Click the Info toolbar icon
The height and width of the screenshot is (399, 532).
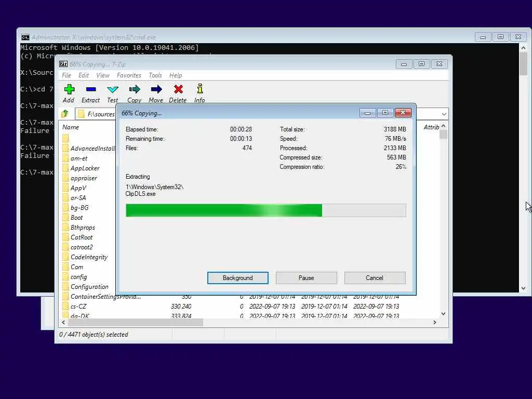click(x=200, y=89)
